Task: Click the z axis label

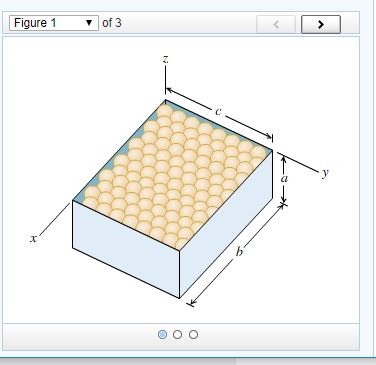Action: click(166, 59)
